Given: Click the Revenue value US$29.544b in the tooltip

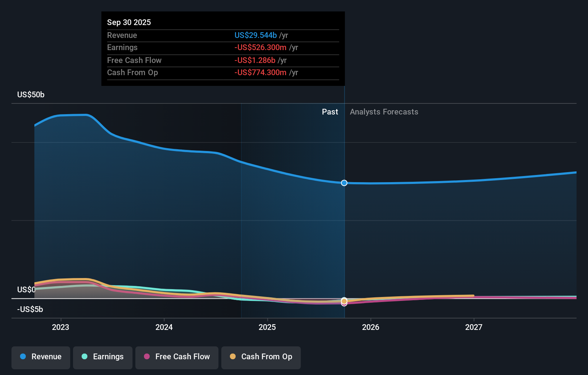Looking at the screenshot, I should (255, 35).
